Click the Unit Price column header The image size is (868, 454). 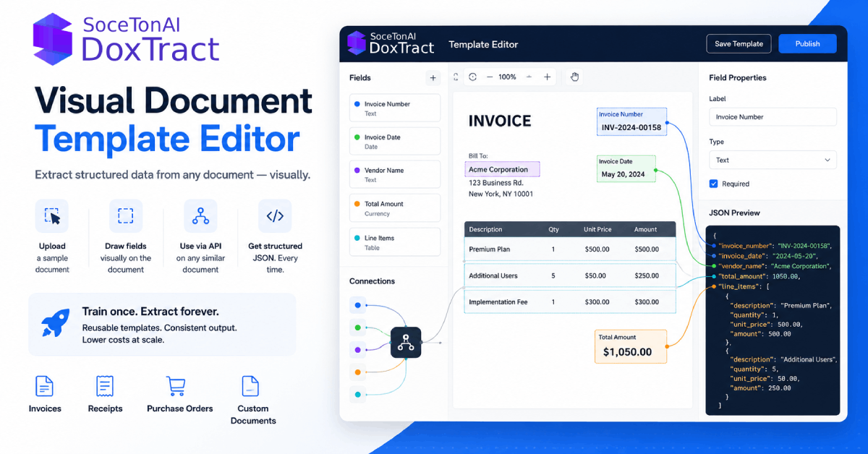coord(597,229)
